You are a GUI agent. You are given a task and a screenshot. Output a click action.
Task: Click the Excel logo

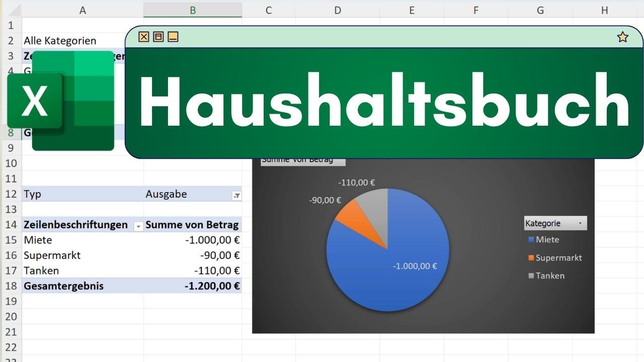[61, 101]
